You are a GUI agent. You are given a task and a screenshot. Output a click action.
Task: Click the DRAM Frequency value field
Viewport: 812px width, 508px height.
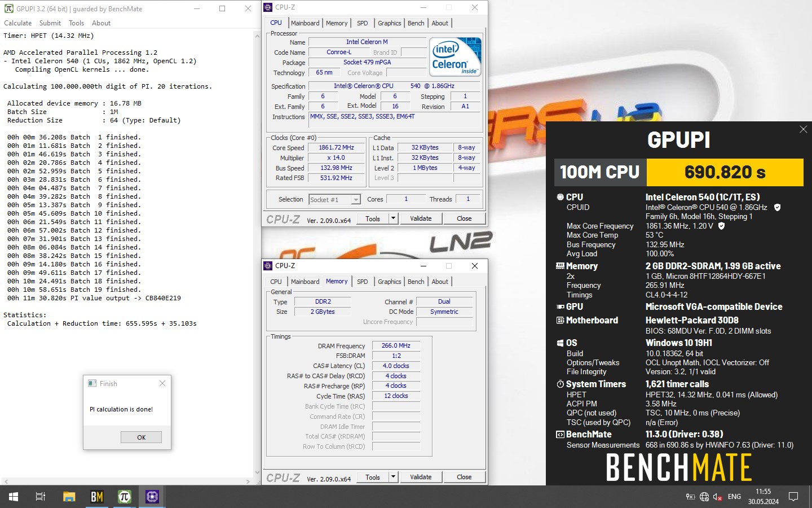(396, 345)
